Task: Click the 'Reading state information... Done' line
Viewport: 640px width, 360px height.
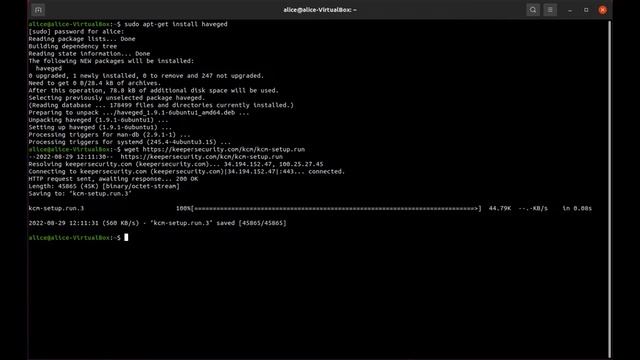Action: [89, 53]
